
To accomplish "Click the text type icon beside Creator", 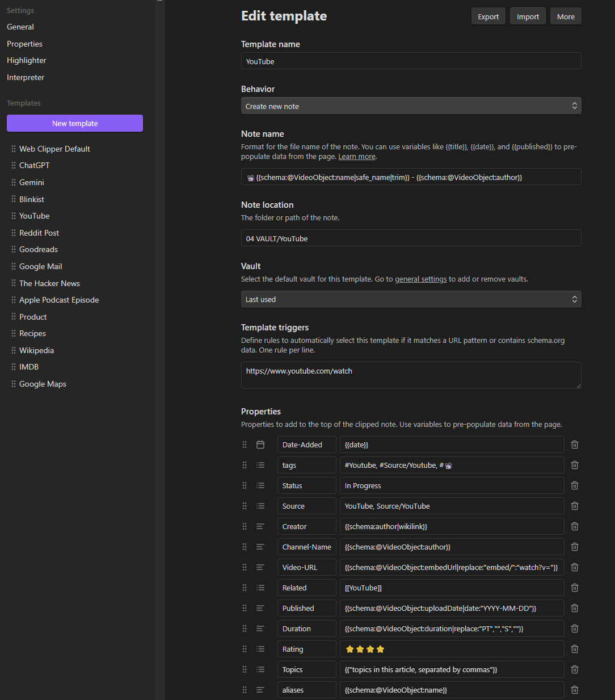I will click(260, 526).
